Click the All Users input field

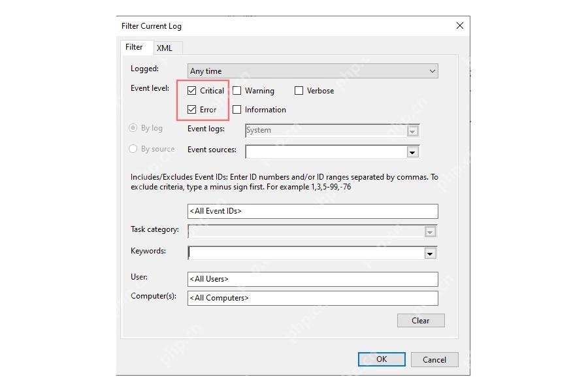click(x=313, y=279)
